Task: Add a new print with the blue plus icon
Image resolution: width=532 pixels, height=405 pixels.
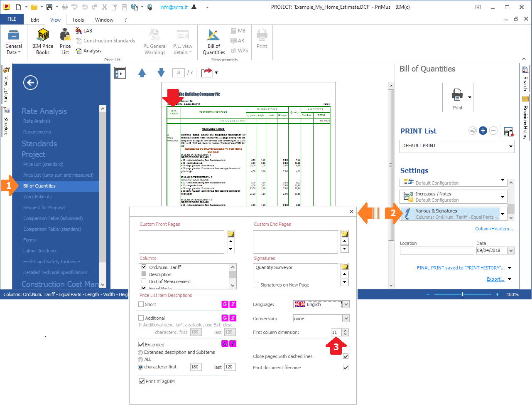Action: 483,131
